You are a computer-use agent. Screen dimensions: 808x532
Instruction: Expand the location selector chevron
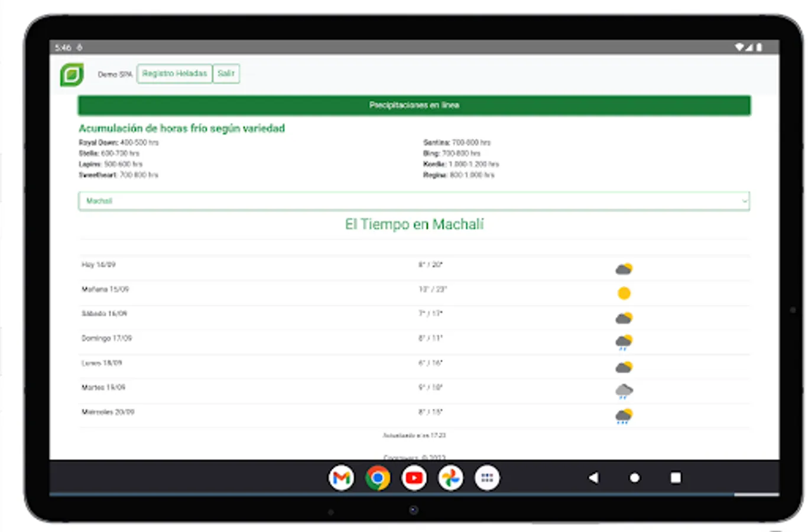[x=744, y=201]
